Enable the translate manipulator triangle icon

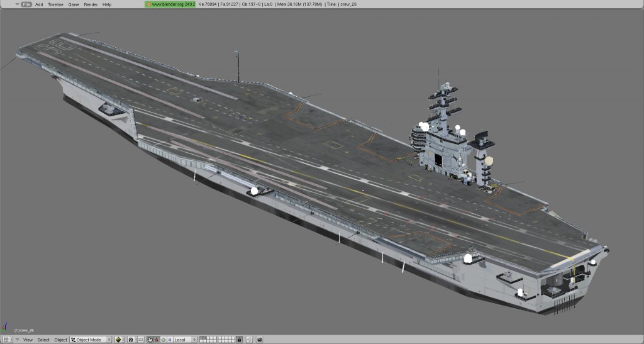[157, 340]
